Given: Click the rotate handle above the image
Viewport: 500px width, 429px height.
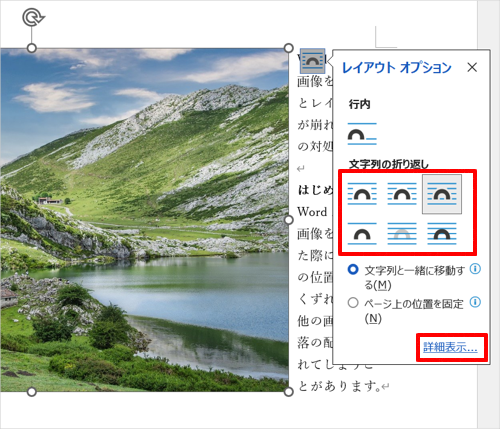Looking at the screenshot, I should coord(33,17).
